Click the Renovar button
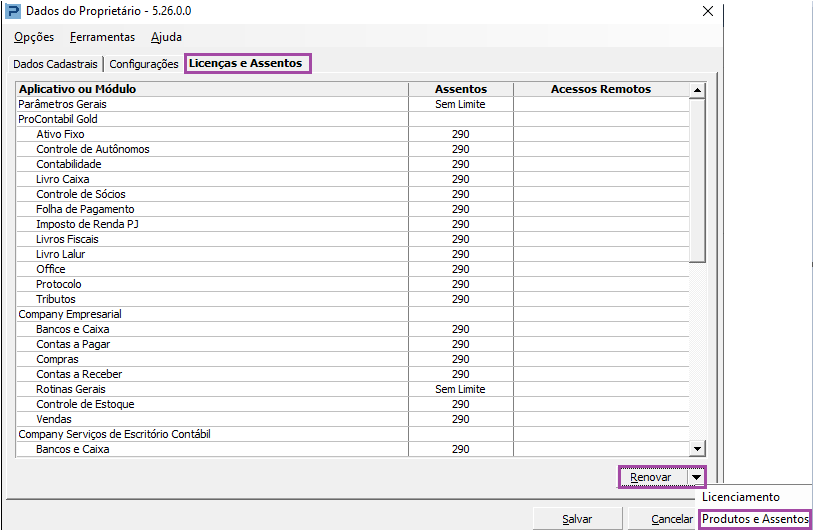The height and width of the screenshot is (531, 814). coord(651,477)
